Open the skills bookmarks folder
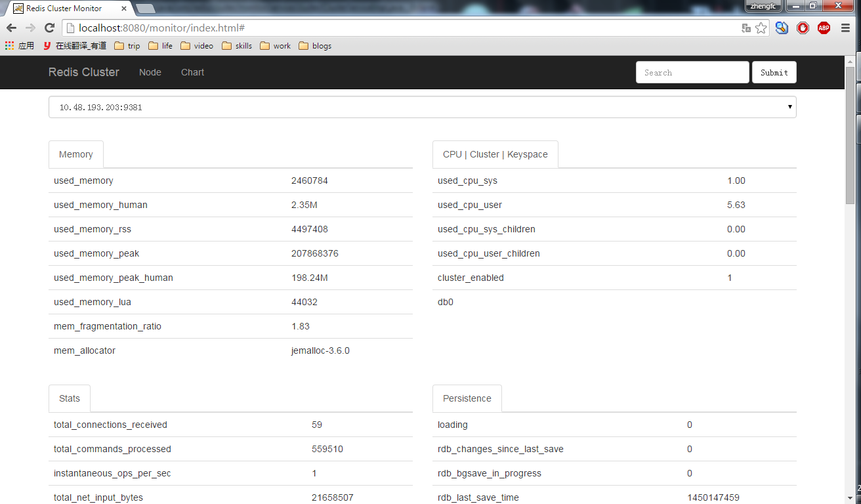This screenshot has height=504, width=861. 237,46
